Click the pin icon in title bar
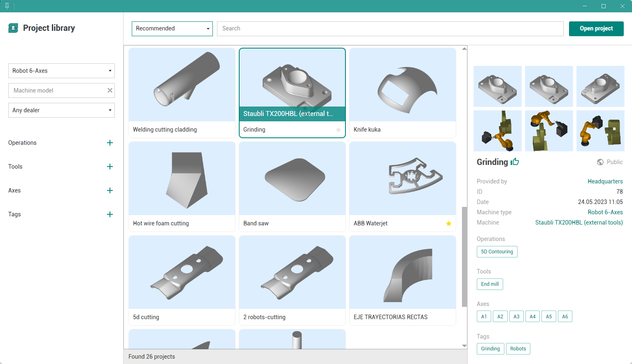 tap(7, 6)
